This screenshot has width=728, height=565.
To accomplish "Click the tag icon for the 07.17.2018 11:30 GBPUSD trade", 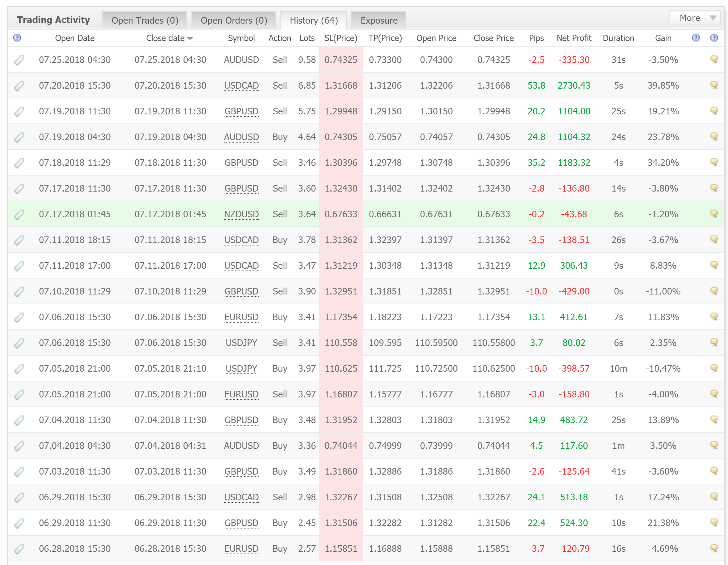I will [x=19, y=189].
